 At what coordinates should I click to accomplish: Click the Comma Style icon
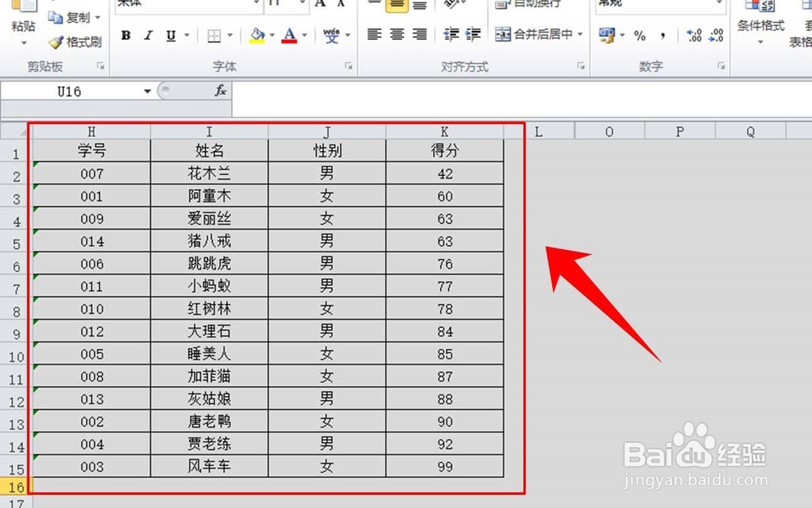663,37
